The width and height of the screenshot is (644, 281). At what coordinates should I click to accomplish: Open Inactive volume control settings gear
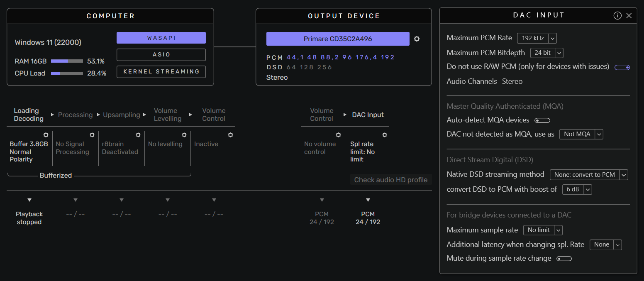tap(231, 135)
